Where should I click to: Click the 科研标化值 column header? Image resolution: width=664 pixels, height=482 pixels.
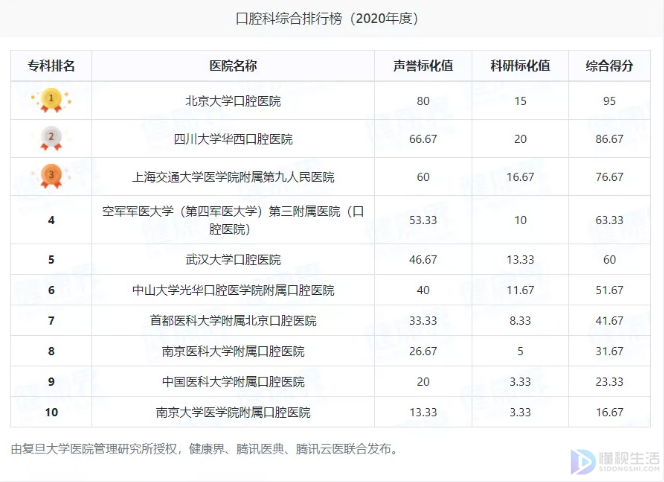coord(520,66)
